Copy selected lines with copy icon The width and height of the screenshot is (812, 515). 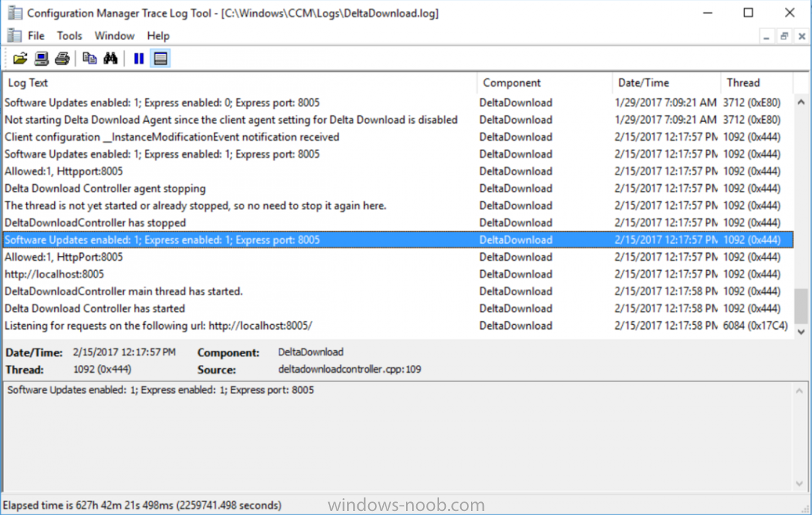tap(89, 59)
